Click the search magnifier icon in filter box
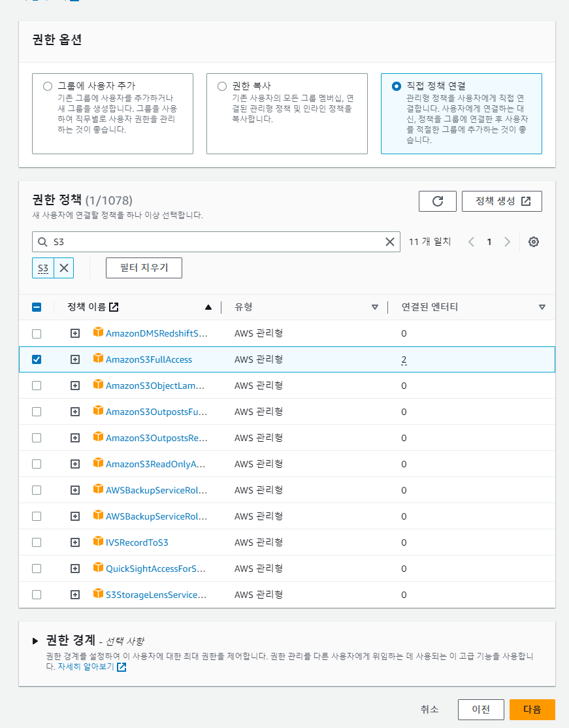This screenshot has height=728, width=569. click(x=42, y=242)
